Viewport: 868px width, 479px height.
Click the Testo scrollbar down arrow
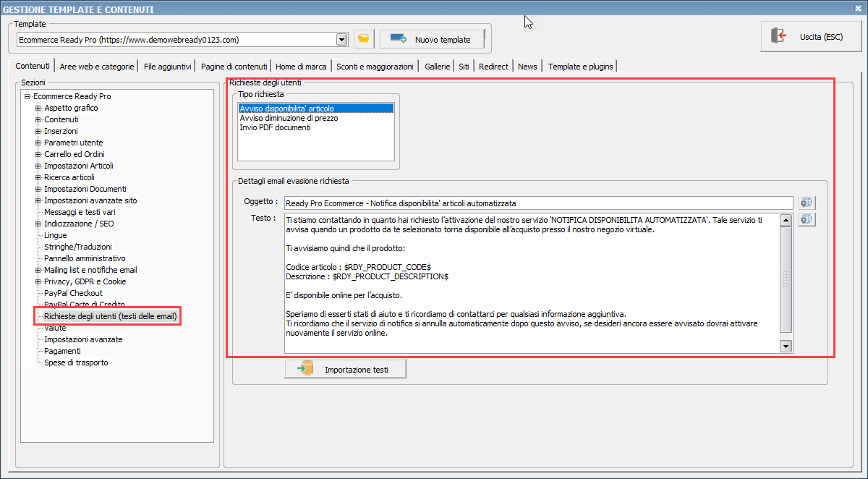tap(786, 347)
